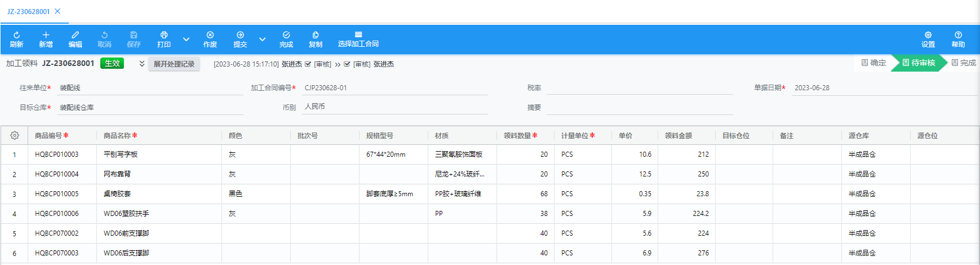The width and height of the screenshot is (980, 265).
Task: Click the 摘要 input field
Action: (x=640, y=107)
